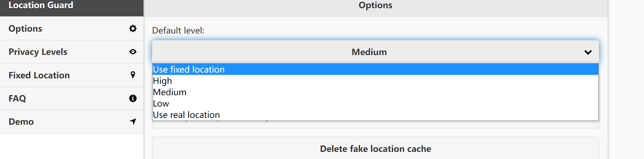
Task: Click Delete fake location cache button
Action: 375,148
